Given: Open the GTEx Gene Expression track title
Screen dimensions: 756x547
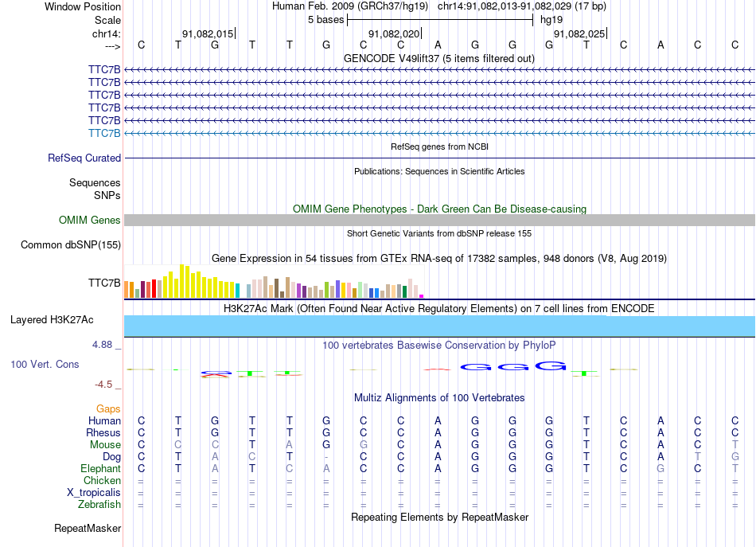Looking at the screenshot, I should coord(439,258).
